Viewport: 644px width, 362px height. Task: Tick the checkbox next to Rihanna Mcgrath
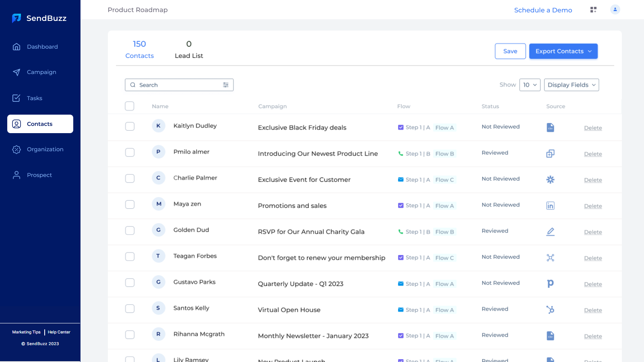[130, 334]
